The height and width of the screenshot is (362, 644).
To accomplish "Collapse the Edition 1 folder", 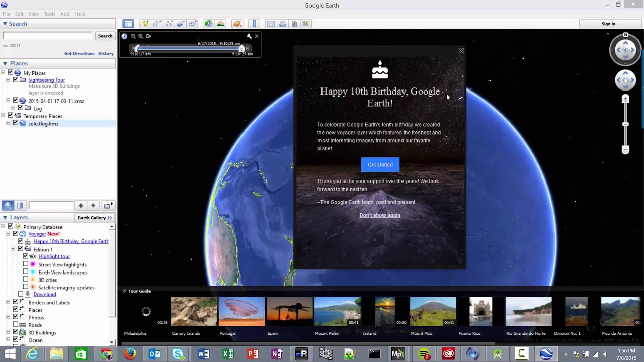I will [x=13, y=249].
